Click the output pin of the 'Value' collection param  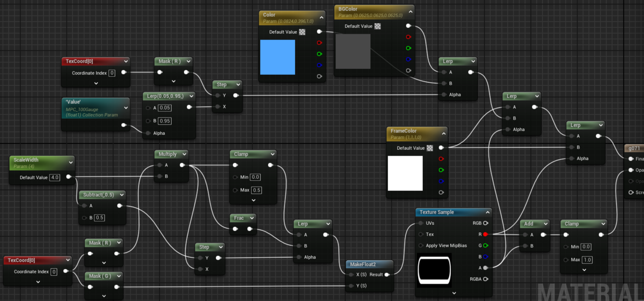124,126
